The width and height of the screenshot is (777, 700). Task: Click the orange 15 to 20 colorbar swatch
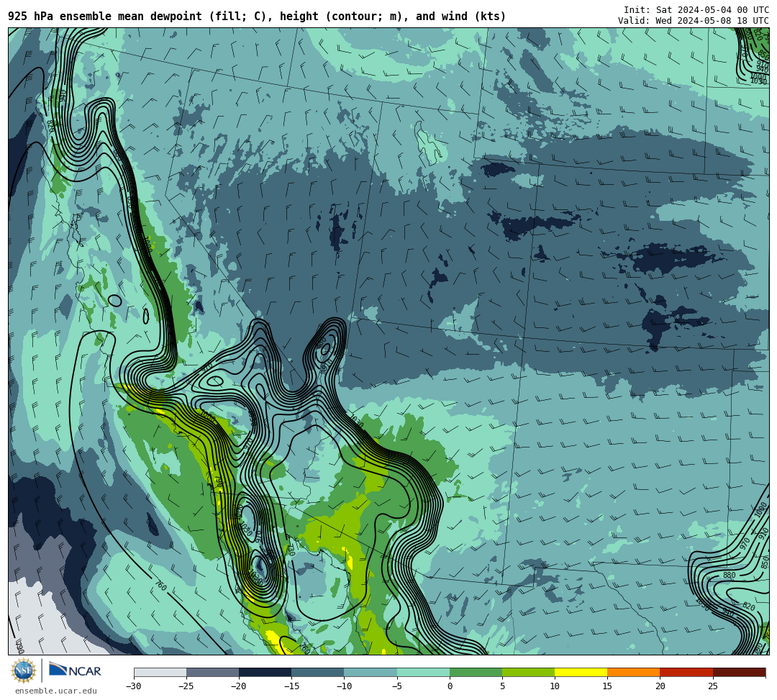(634, 672)
